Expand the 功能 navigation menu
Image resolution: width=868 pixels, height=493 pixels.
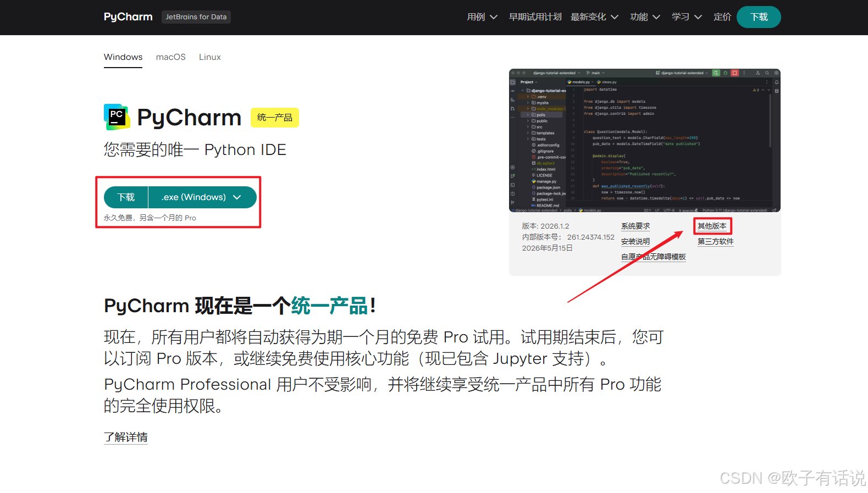tap(645, 17)
